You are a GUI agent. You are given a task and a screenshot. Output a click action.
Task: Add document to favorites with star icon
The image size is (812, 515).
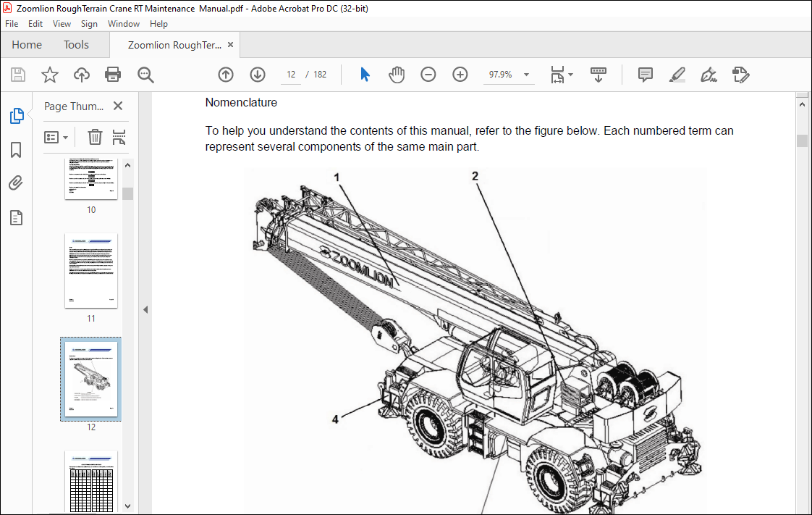(x=50, y=75)
